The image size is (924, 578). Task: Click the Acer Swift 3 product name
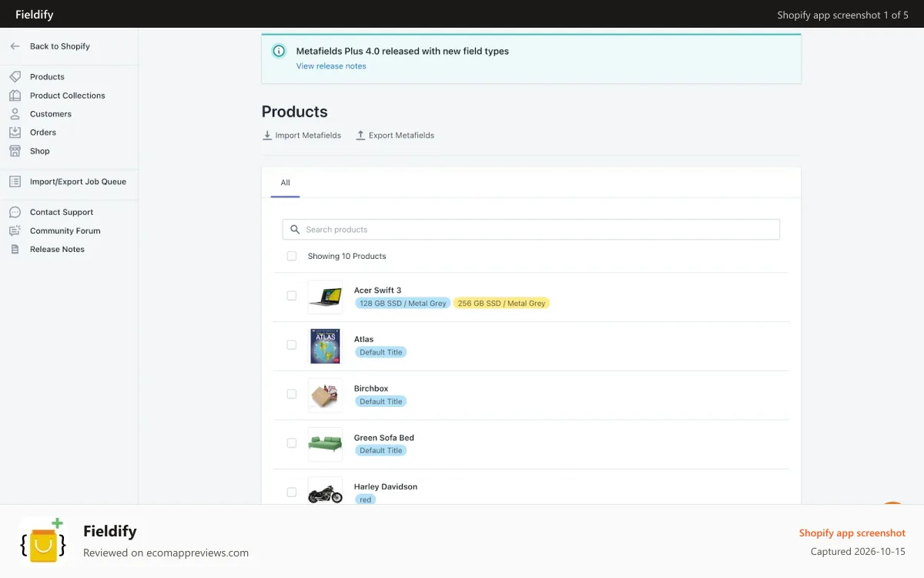pyautogui.click(x=377, y=291)
